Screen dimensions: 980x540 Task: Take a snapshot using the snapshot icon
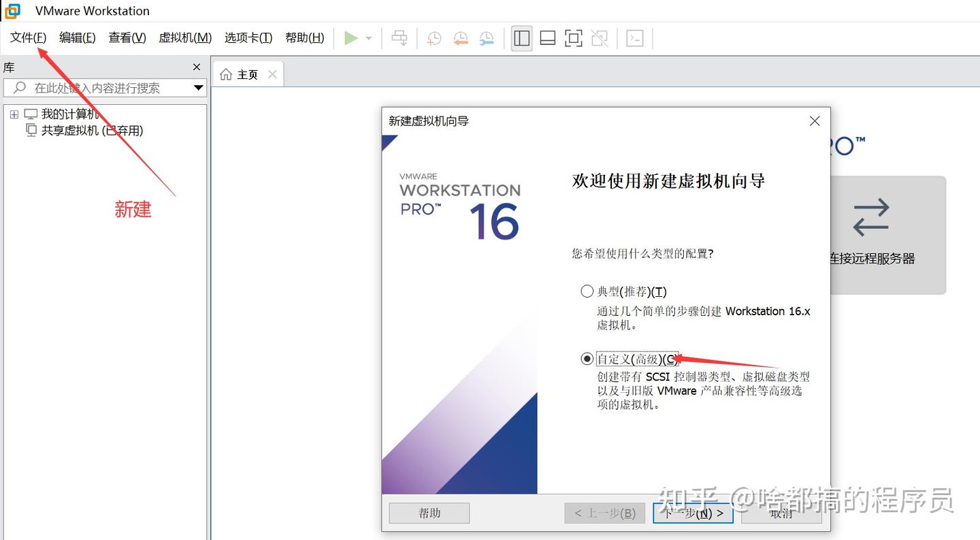click(435, 38)
